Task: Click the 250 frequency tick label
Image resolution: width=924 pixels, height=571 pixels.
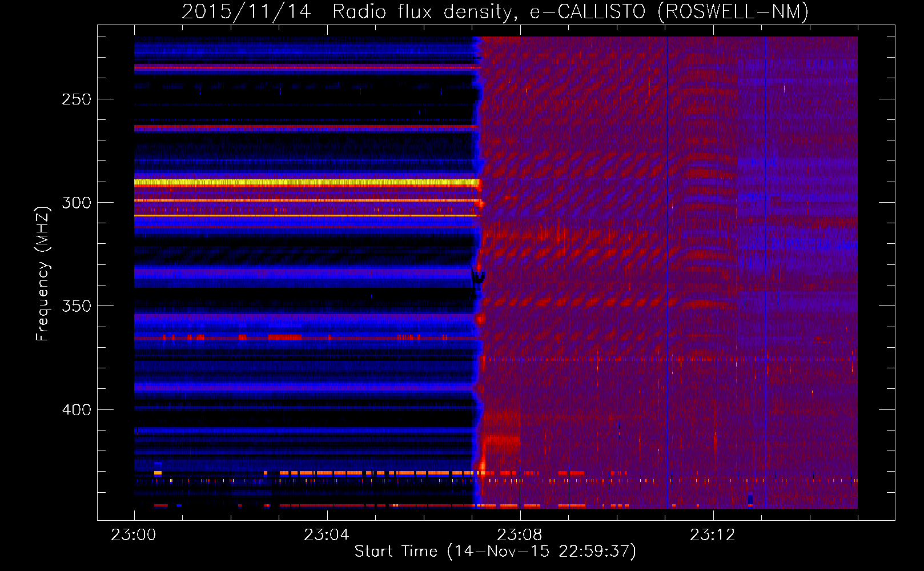Action: 77,99
